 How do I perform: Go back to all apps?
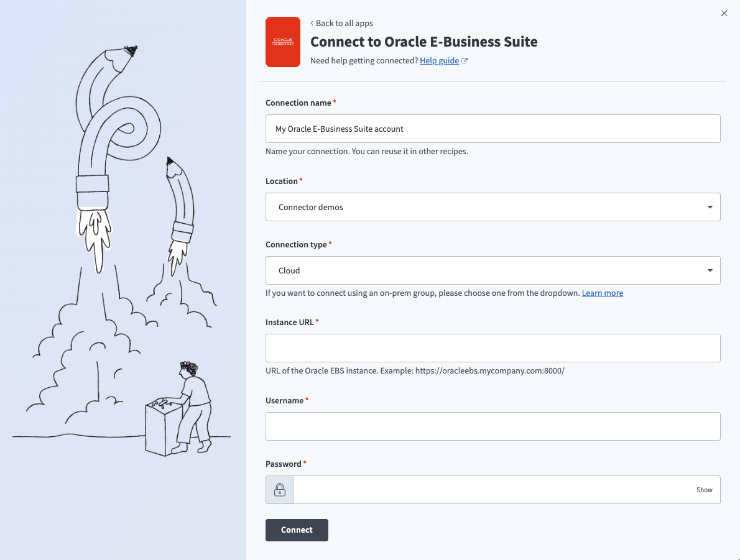344,24
